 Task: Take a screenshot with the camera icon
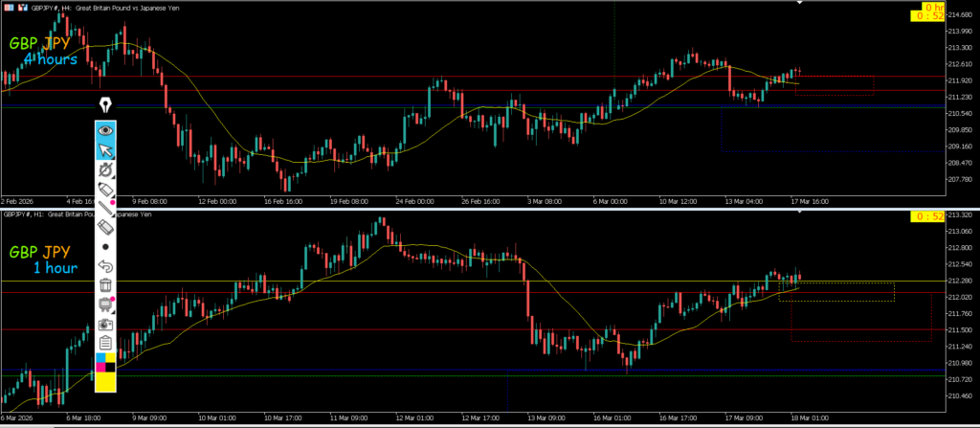(x=105, y=324)
